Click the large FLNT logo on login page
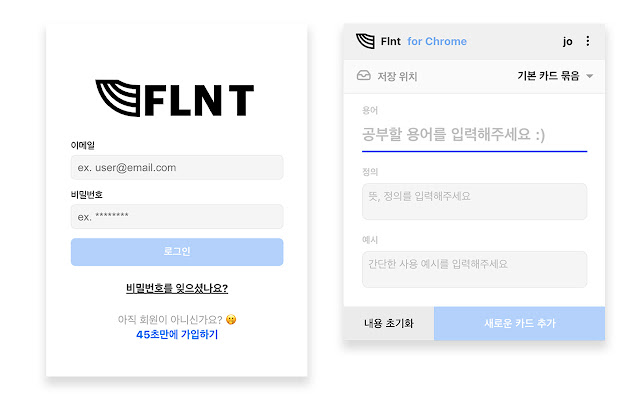Screen dimensions: 640x400 (175, 98)
